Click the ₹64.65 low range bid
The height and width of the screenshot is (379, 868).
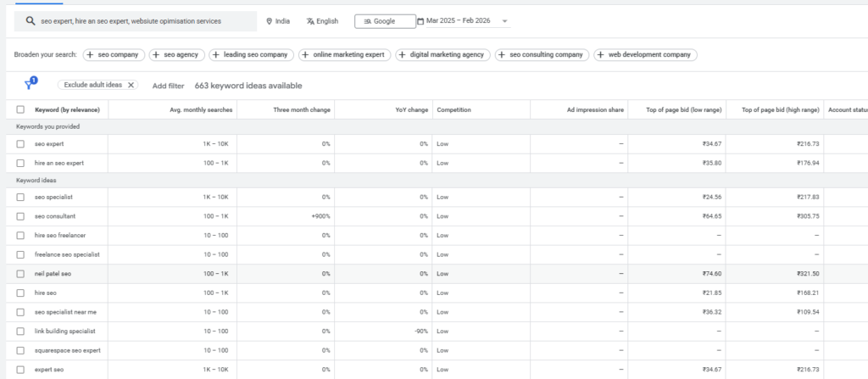711,217
